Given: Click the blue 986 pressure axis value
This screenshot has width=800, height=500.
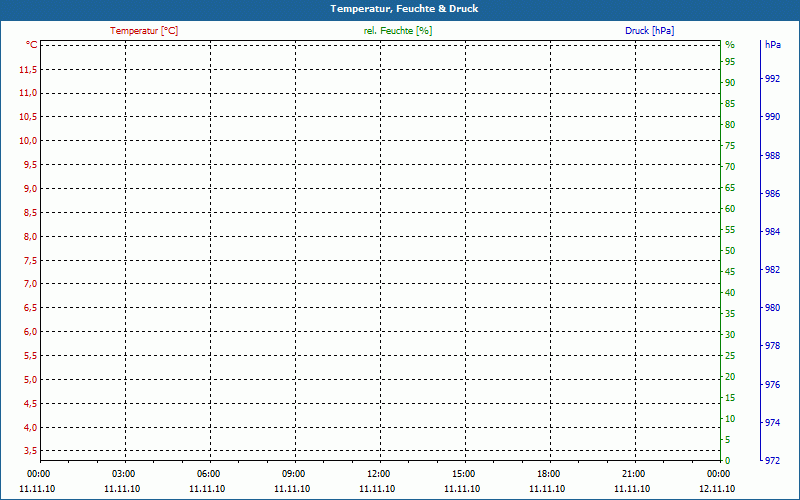Looking at the screenshot, I should [772, 194].
